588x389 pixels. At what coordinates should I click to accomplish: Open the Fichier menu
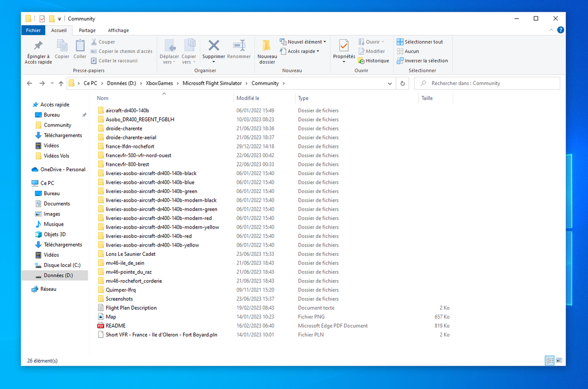click(34, 30)
